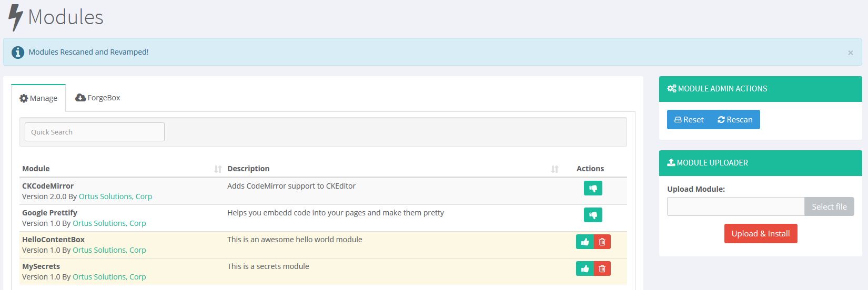Click the Upload Module file path field
The image size is (868, 290).
click(735, 207)
